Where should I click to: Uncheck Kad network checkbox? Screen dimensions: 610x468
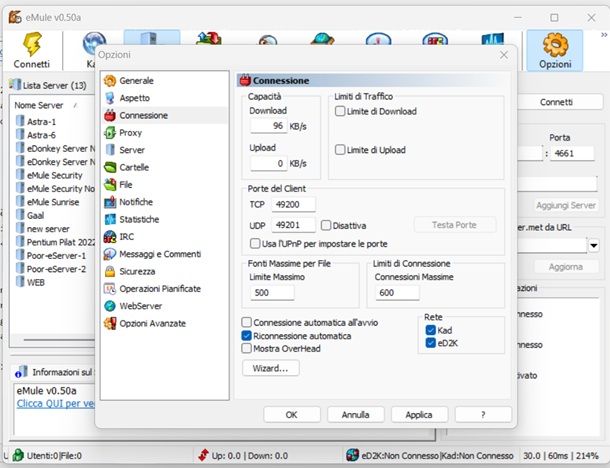click(430, 330)
